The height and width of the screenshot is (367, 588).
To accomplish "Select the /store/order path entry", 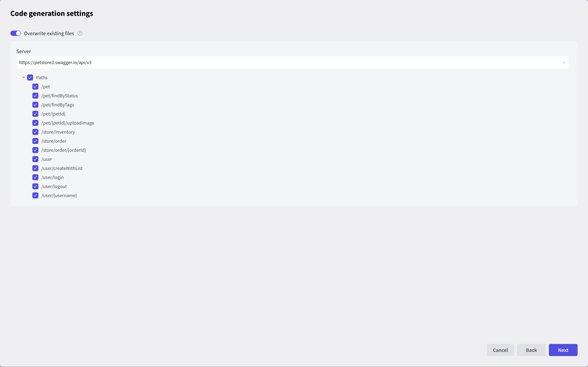I will point(54,141).
